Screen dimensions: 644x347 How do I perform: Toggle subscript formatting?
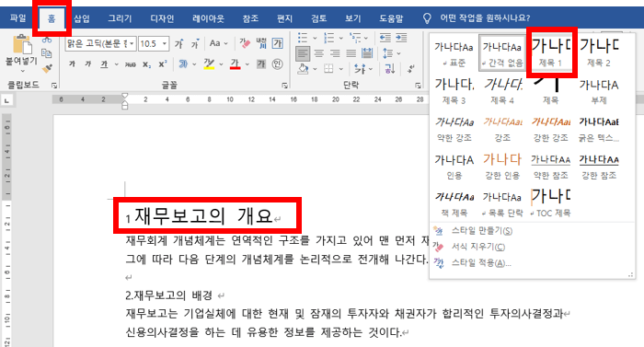click(x=146, y=64)
